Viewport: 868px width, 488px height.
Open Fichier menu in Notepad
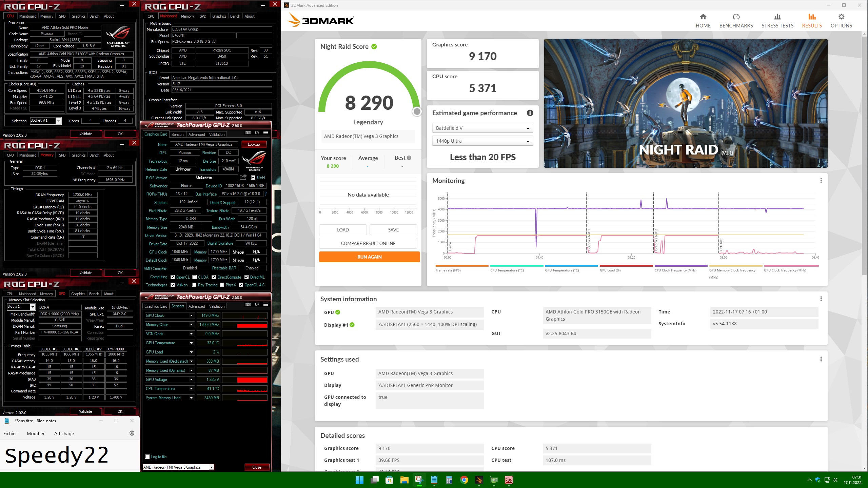(x=10, y=433)
